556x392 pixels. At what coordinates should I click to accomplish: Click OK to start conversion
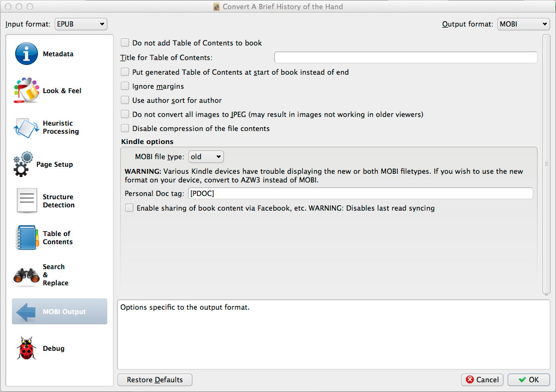tap(528, 380)
